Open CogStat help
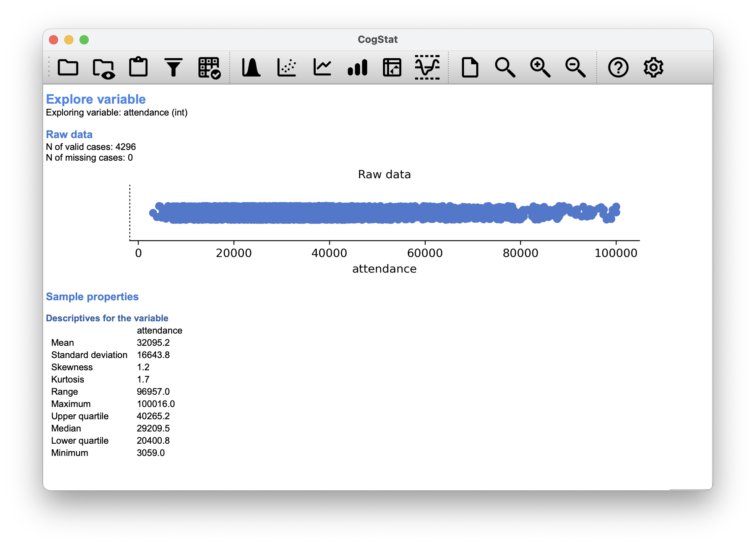 click(619, 67)
